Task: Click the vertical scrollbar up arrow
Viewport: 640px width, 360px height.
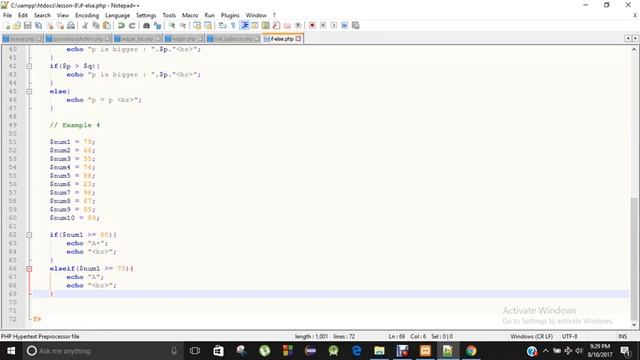Action: pyautogui.click(x=634, y=49)
